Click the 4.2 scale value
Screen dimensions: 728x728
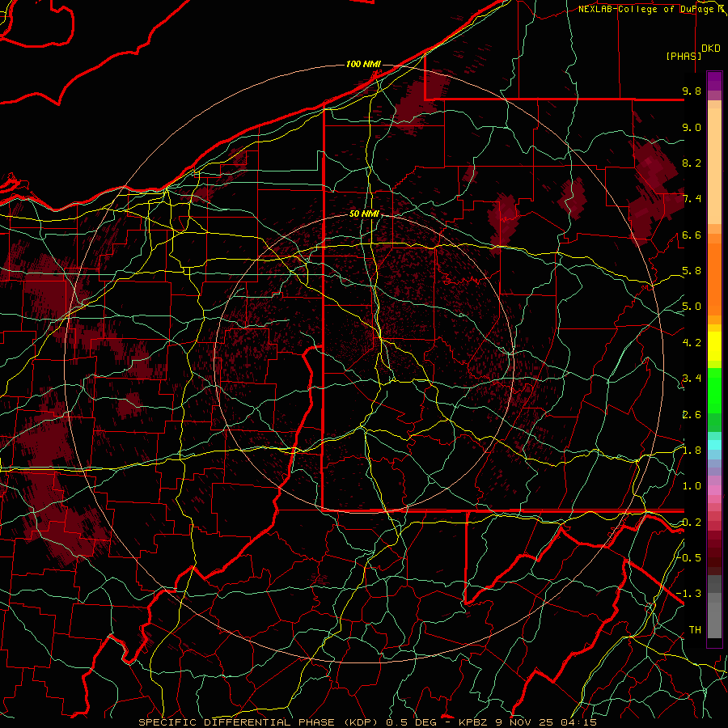pos(692,343)
